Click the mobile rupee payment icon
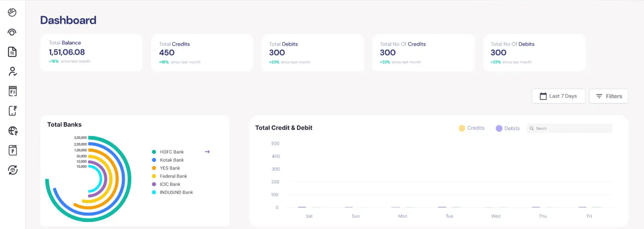 coord(13,111)
